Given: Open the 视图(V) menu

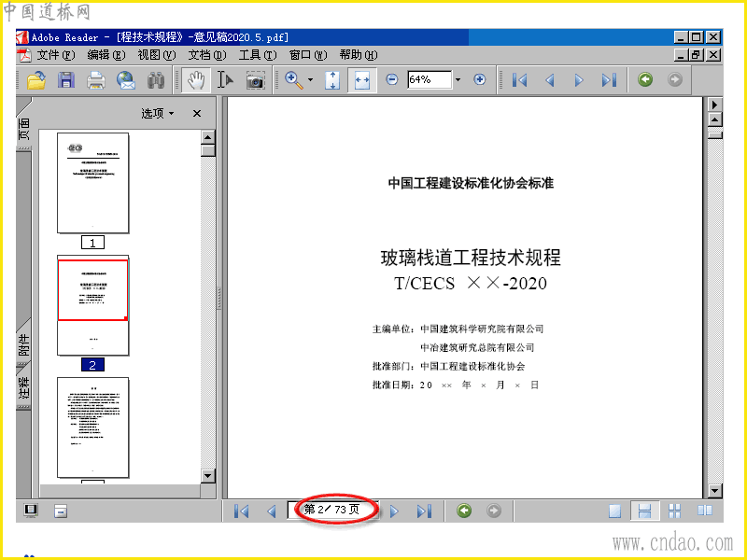Looking at the screenshot, I should click(157, 55).
